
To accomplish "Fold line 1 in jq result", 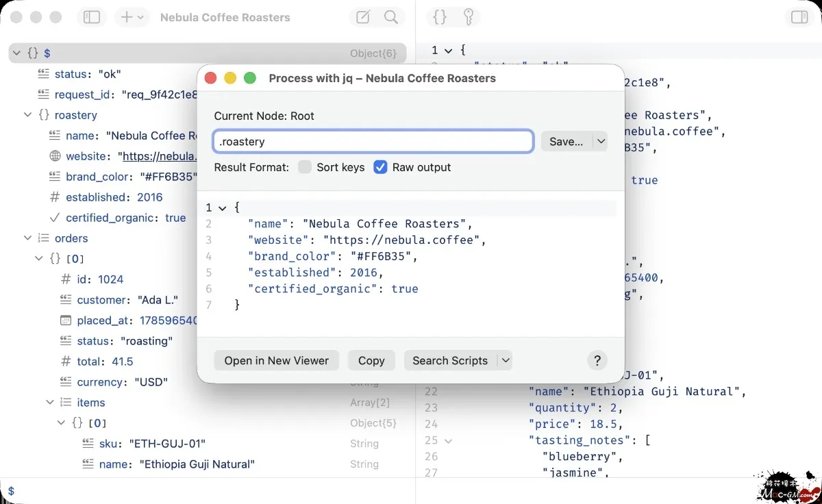I will tap(222, 207).
